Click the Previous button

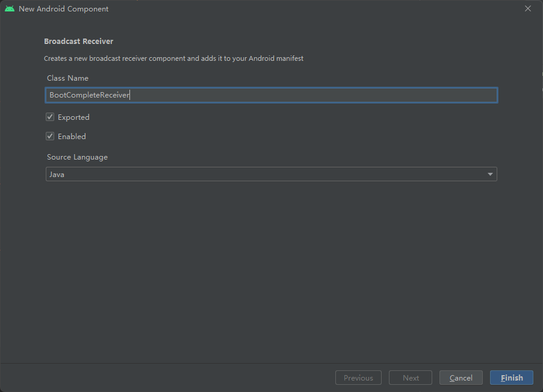point(358,378)
